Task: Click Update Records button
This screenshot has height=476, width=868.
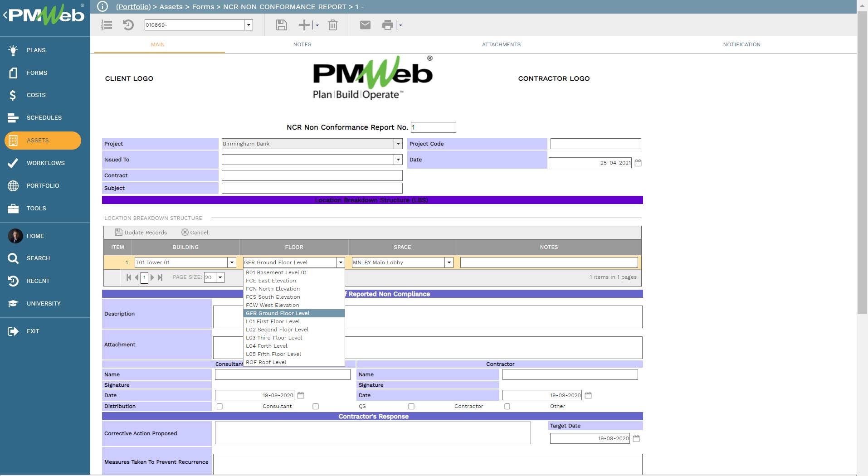Action: pyautogui.click(x=141, y=233)
